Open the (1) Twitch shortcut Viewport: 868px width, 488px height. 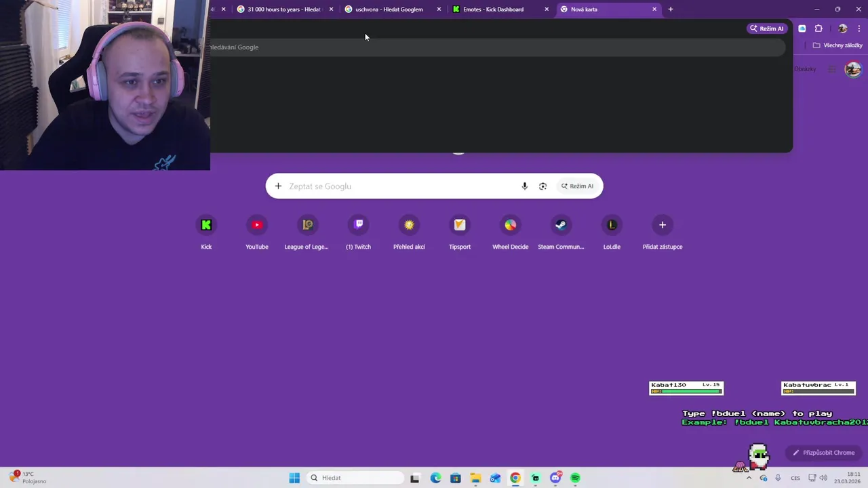pos(358,232)
